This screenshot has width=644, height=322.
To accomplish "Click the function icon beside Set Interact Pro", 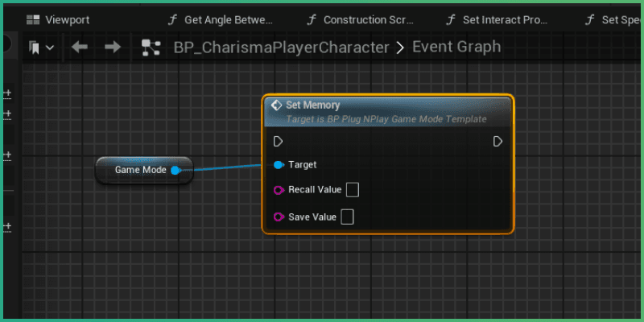I will coord(452,19).
